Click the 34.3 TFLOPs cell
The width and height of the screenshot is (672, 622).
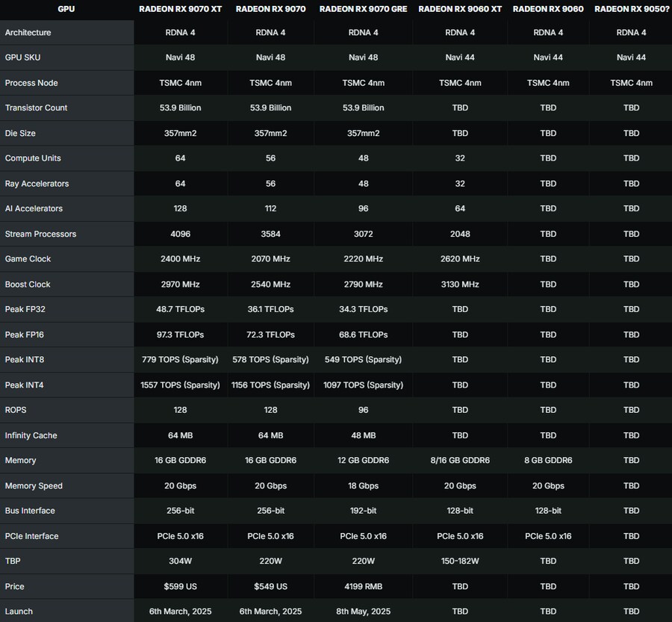click(363, 309)
